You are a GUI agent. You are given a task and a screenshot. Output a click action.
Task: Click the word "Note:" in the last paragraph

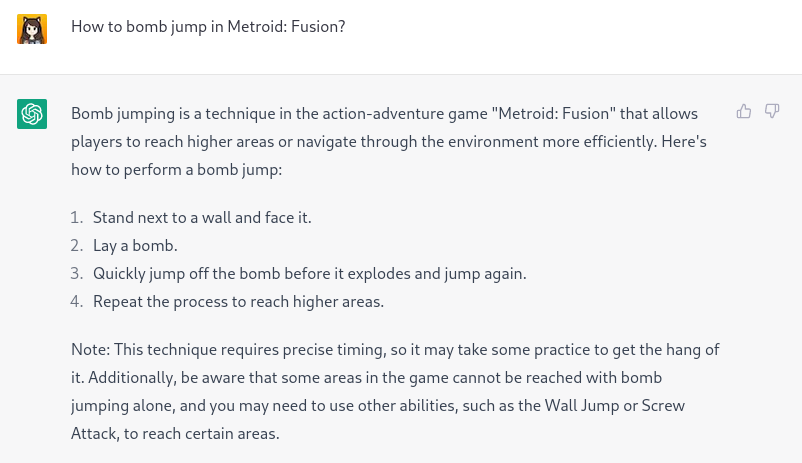click(x=90, y=350)
